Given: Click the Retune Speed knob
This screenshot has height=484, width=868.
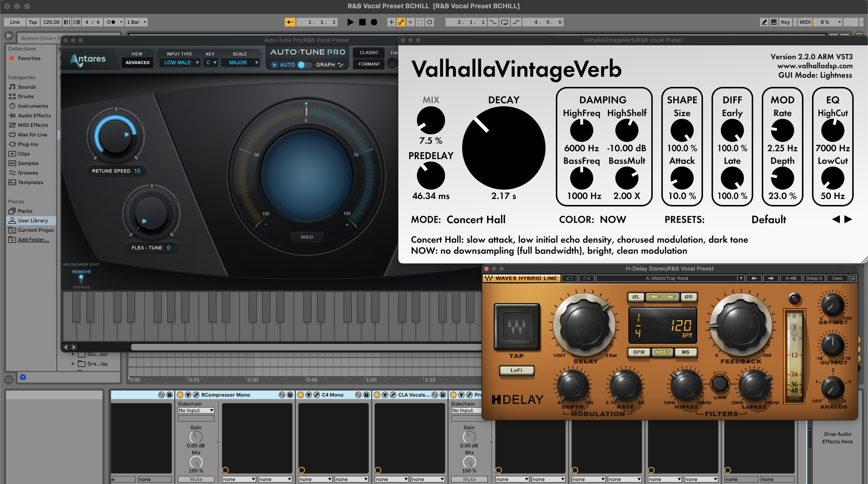Looking at the screenshot, I should pos(116,136).
